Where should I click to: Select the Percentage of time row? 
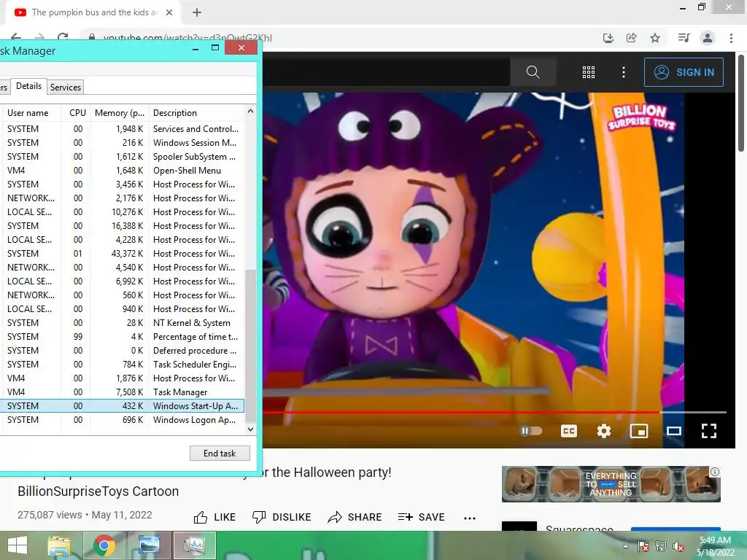pos(122,337)
